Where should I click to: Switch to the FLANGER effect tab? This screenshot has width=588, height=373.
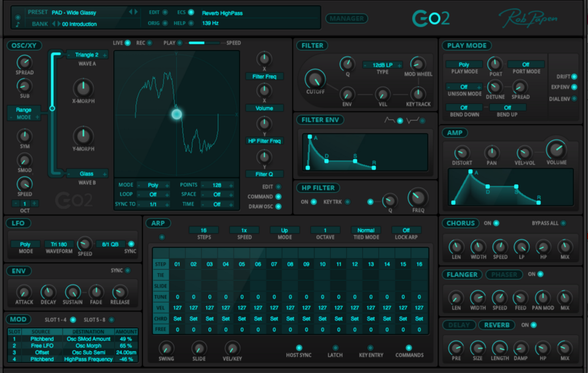[462, 274]
